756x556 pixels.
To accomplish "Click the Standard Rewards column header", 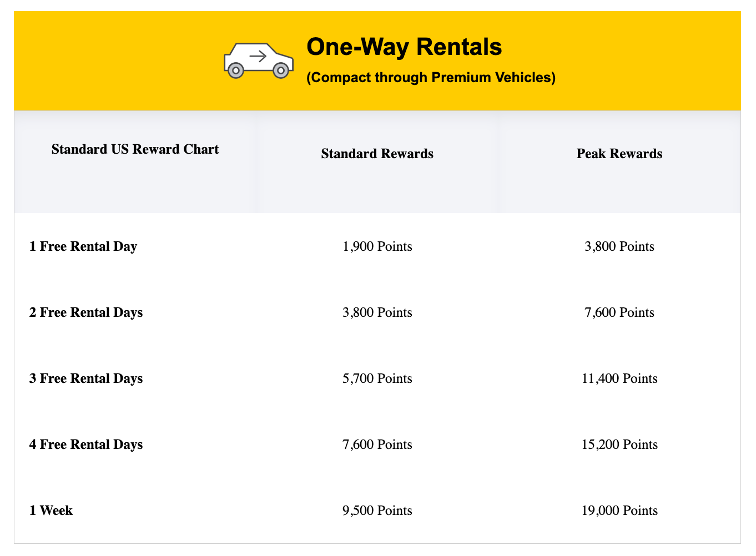I will point(377,154).
